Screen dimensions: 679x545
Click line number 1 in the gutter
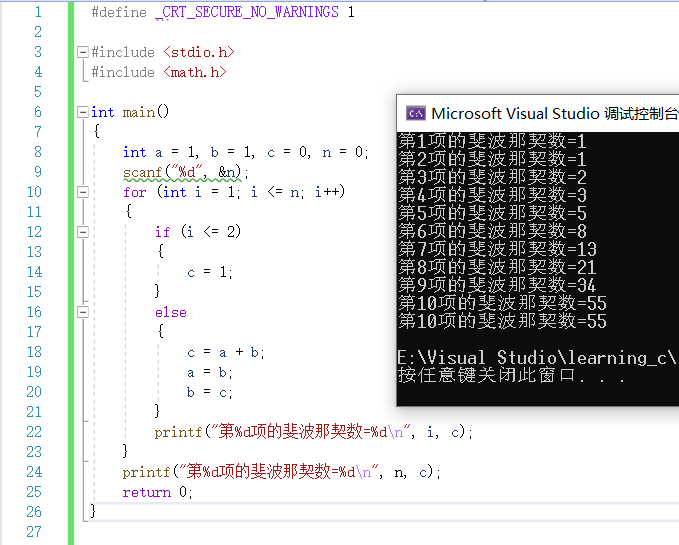(x=38, y=12)
